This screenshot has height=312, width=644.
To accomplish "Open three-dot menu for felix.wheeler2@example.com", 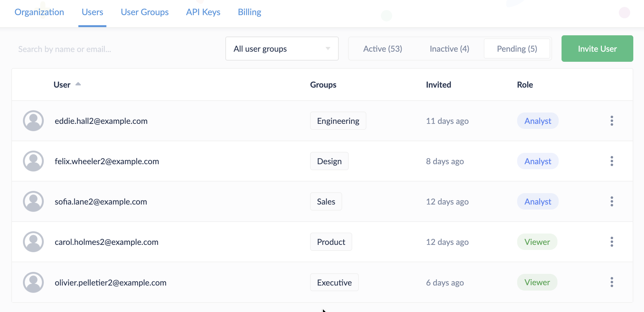I will [612, 161].
